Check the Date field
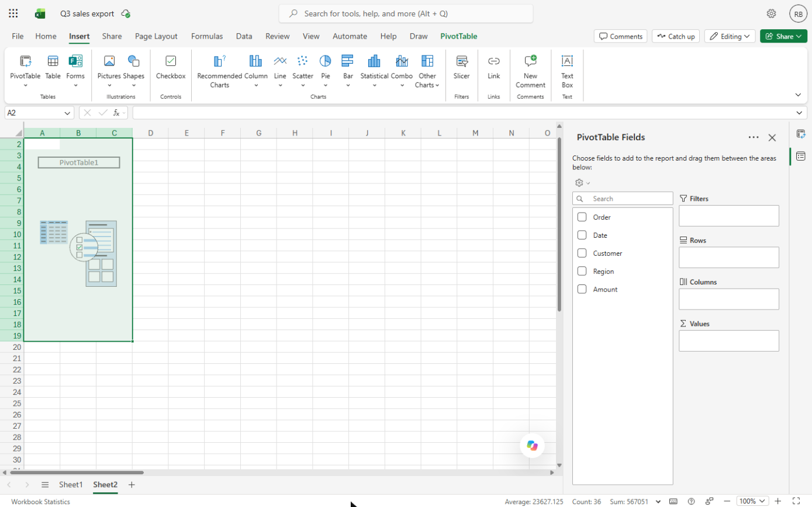Image resolution: width=812 pixels, height=507 pixels. click(582, 235)
